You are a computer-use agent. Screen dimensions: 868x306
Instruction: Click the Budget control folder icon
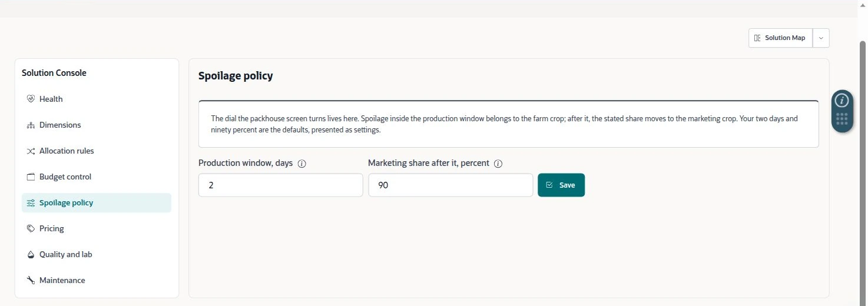tap(31, 177)
